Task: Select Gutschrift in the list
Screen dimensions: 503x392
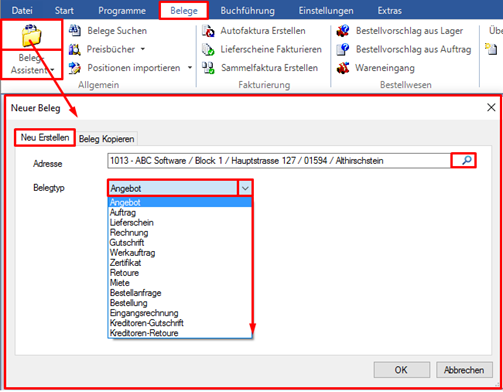Action: (180, 242)
